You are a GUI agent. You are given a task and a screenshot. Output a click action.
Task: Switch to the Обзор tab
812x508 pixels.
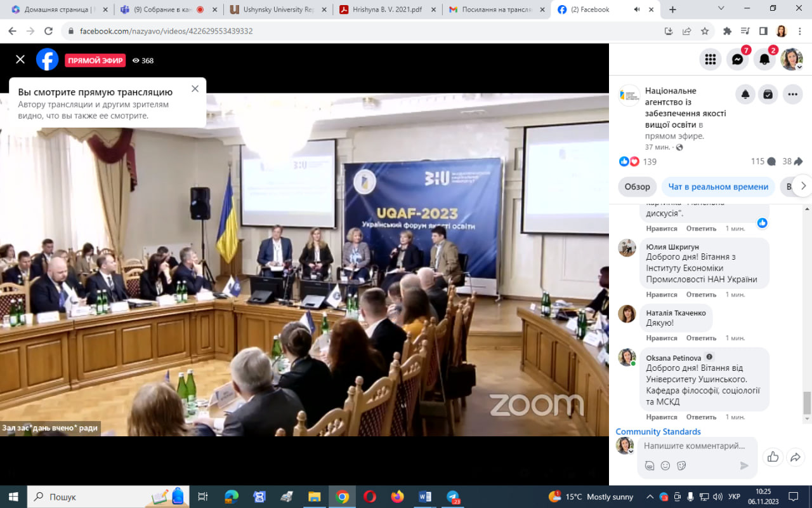click(637, 187)
